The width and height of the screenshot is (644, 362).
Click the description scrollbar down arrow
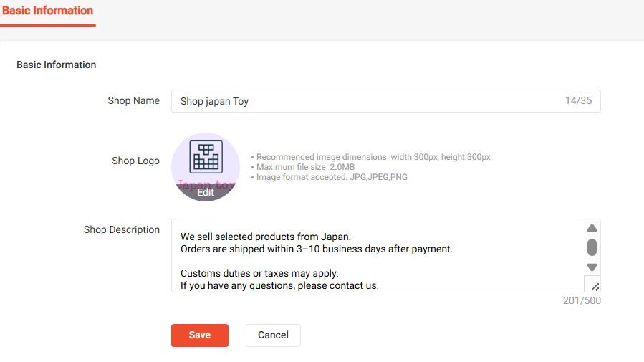592,267
